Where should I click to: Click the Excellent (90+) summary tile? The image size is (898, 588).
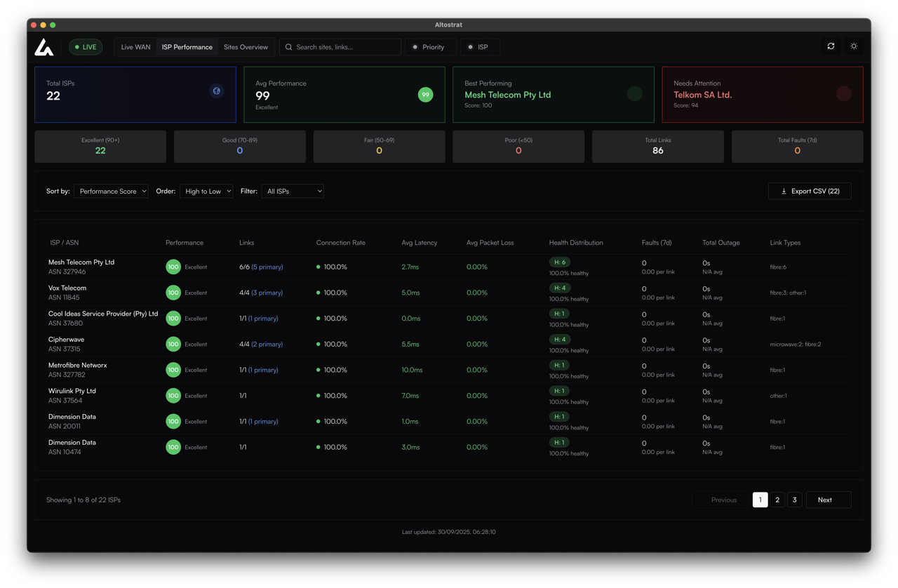pyautogui.click(x=100, y=146)
